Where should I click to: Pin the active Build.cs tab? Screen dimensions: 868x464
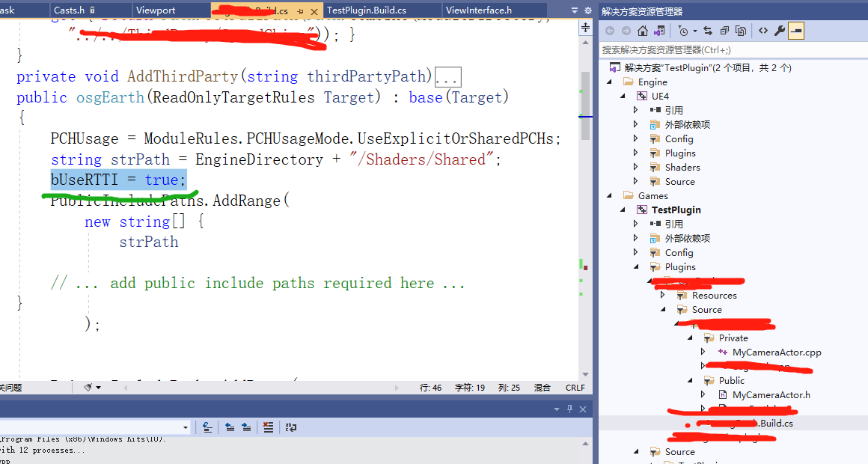click(300, 11)
